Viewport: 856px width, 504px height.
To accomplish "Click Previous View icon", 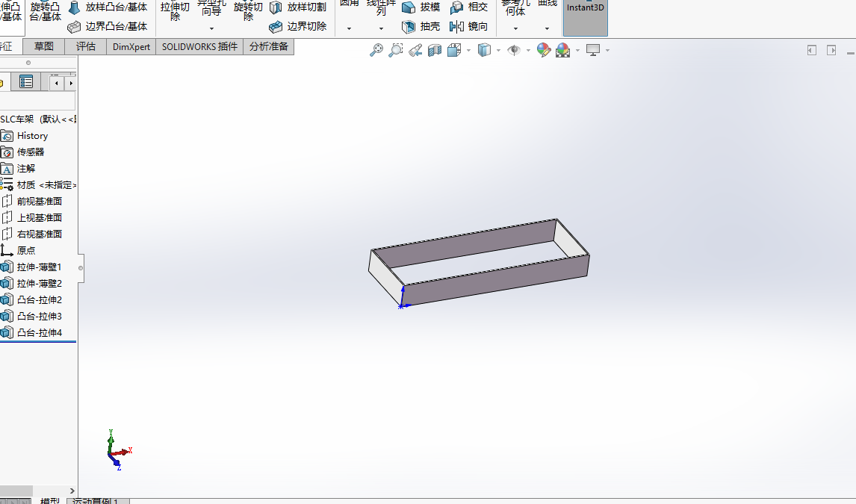I will point(415,51).
